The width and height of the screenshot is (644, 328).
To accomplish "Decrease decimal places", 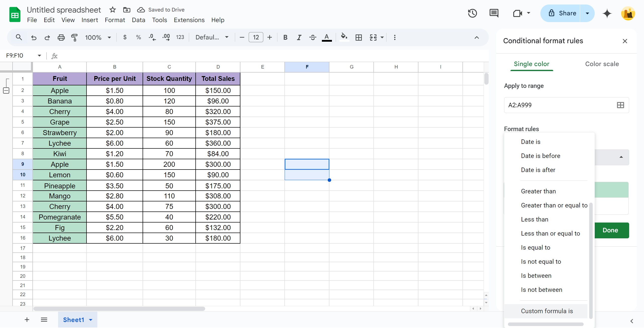I will (x=152, y=37).
